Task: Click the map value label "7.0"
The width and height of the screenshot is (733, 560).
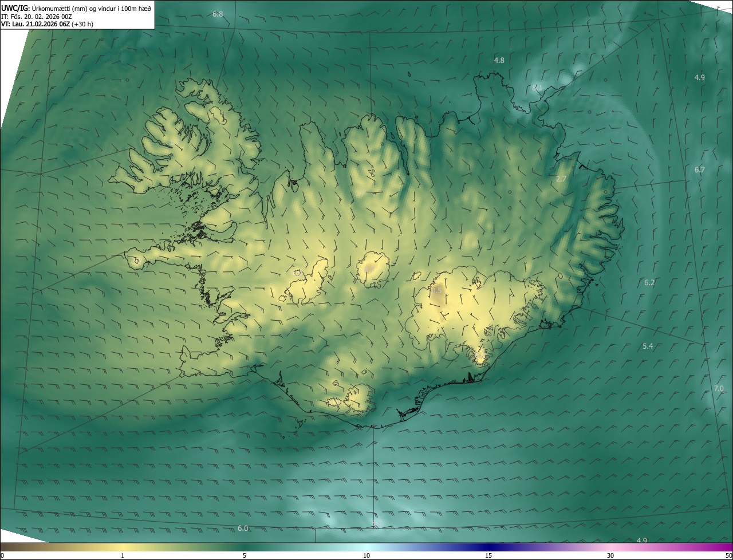Action: pos(719,388)
